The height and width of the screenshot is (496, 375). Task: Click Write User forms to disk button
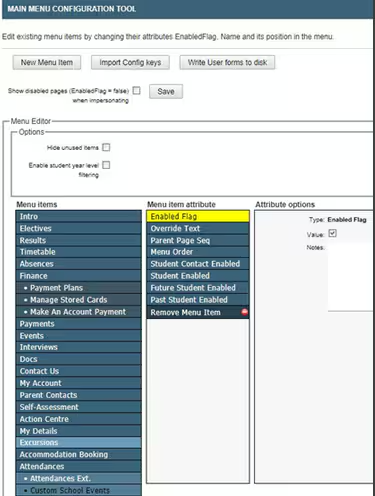[x=227, y=62]
